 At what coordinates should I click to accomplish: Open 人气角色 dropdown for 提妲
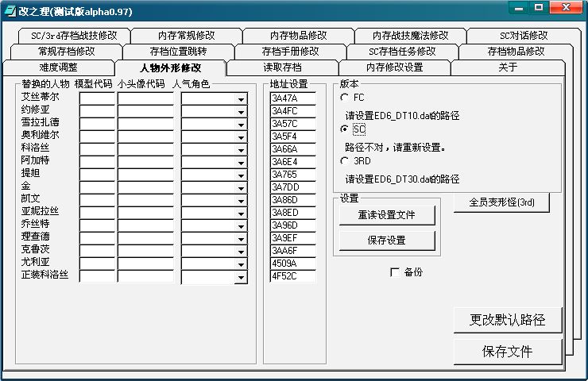tap(241, 175)
